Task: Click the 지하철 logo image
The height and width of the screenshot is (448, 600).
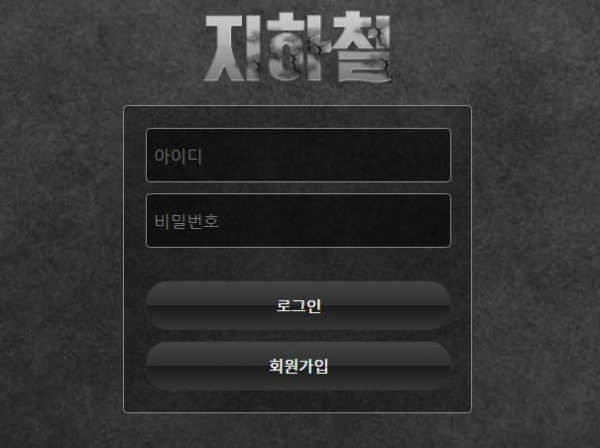Action: click(298, 47)
